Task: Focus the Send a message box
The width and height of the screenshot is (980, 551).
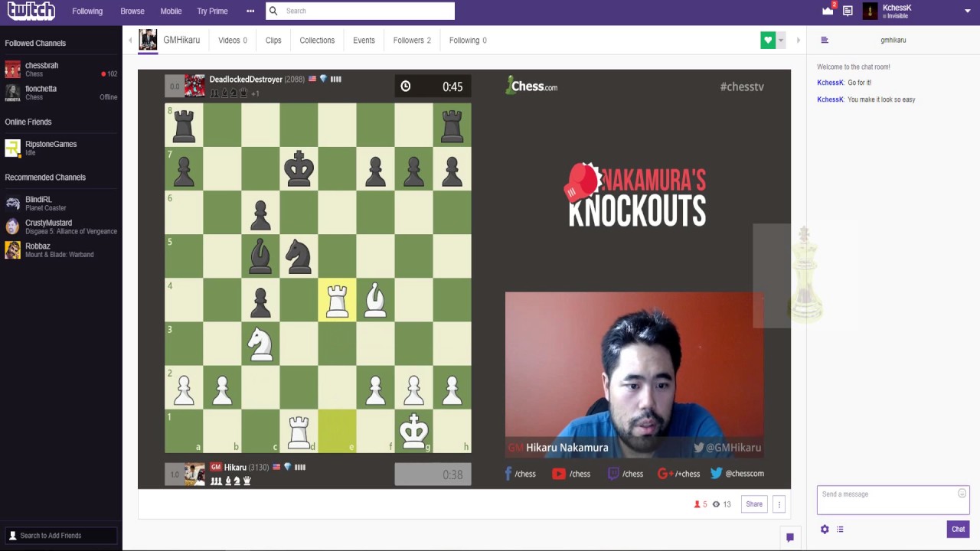Action: click(893, 500)
